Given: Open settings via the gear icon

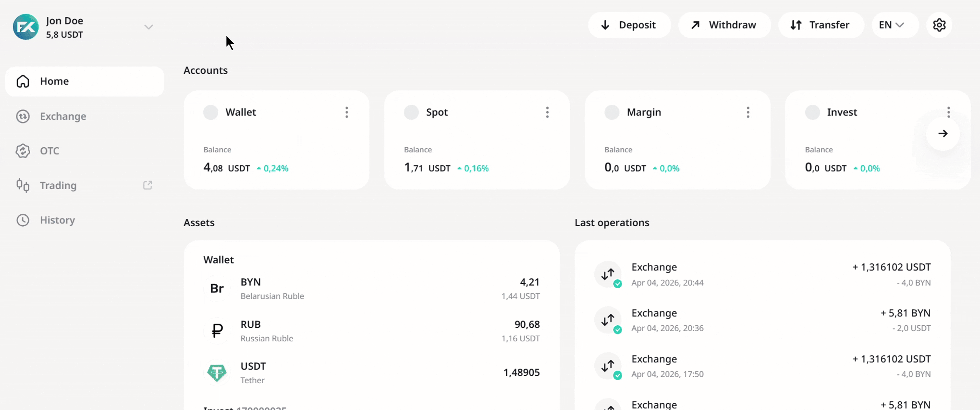Looking at the screenshot, I should point(939,25).
